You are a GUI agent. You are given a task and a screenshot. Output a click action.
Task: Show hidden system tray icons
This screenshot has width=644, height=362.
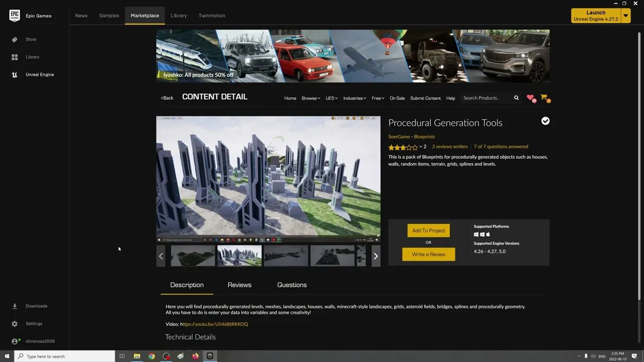coord(579,356)
